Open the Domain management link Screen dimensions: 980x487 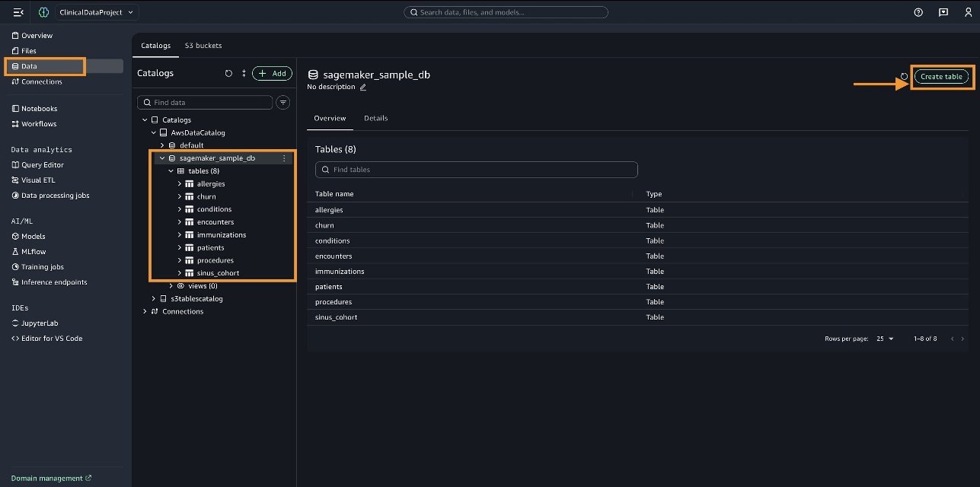47,478
